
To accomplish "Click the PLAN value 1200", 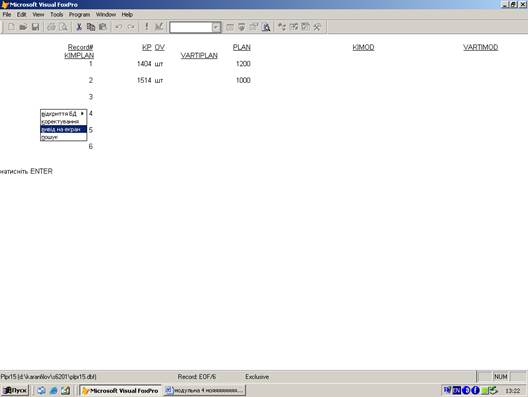I will tap(243, 64).
